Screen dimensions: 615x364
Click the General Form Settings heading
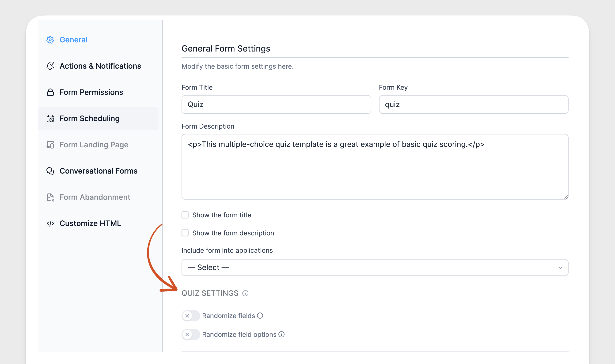tap(226, 48)
